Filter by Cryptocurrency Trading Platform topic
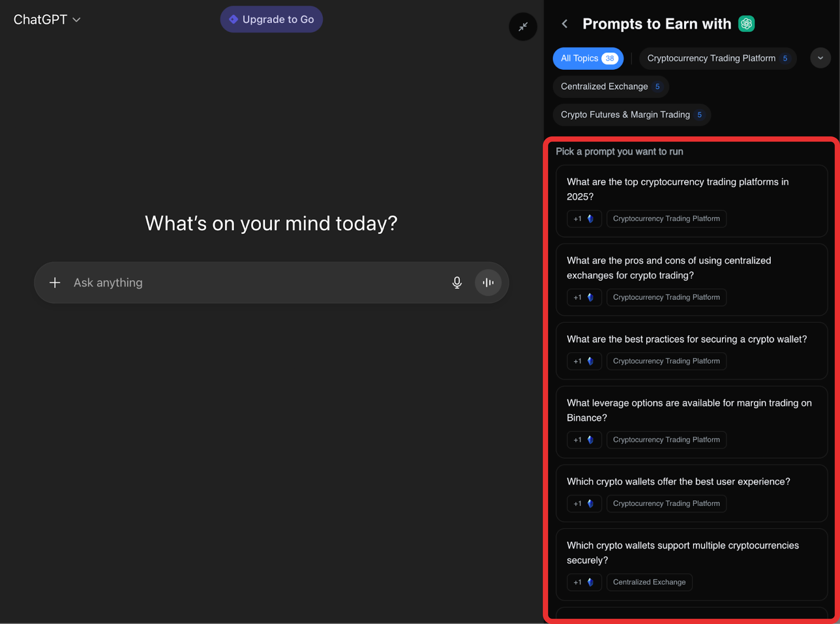840x624 pixels. 717,58
